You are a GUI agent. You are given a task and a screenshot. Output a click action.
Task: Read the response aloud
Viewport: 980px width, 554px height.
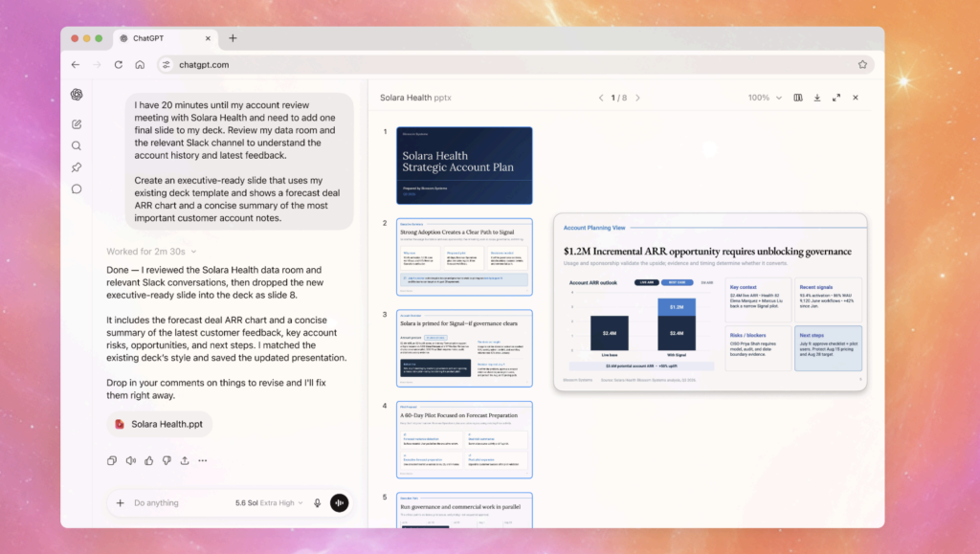pyautogui.click(x=130, y=460)
